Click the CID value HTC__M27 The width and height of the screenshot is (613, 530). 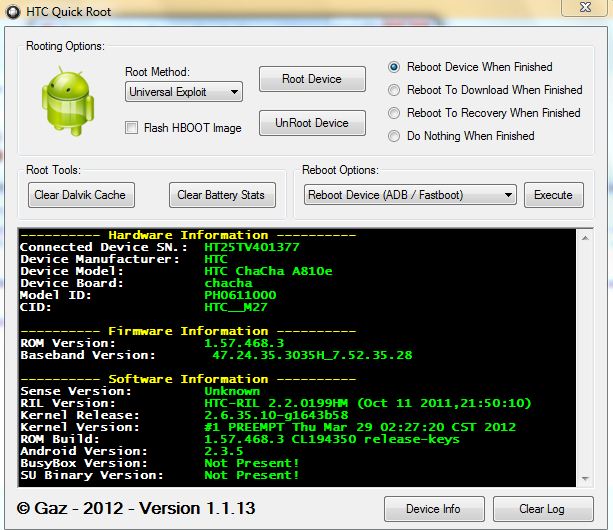tap(236, 307)
